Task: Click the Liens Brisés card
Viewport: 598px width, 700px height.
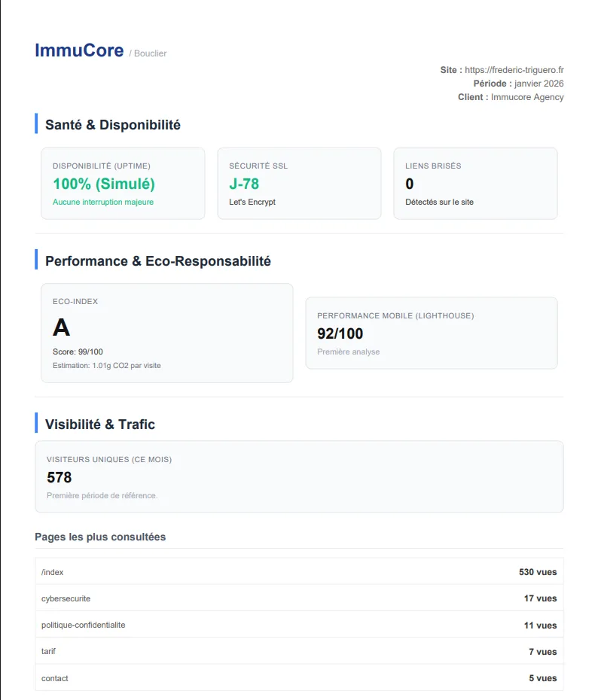Action: tap(475, 183)
